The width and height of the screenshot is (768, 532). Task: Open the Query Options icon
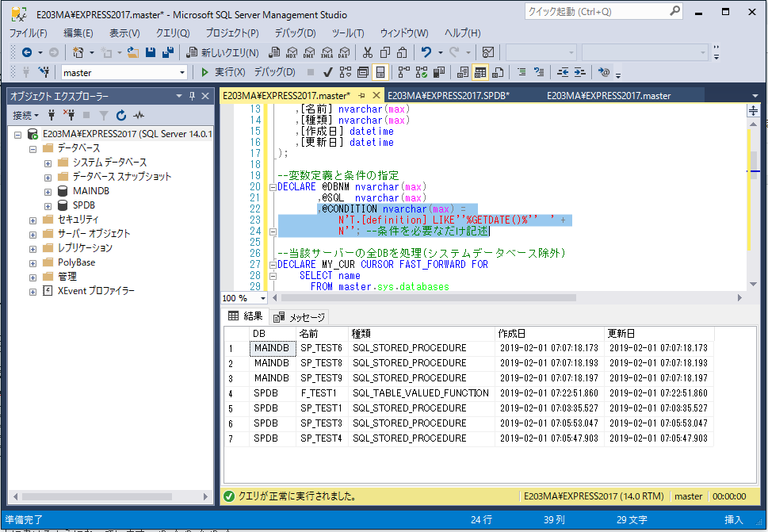pos(363,72)
